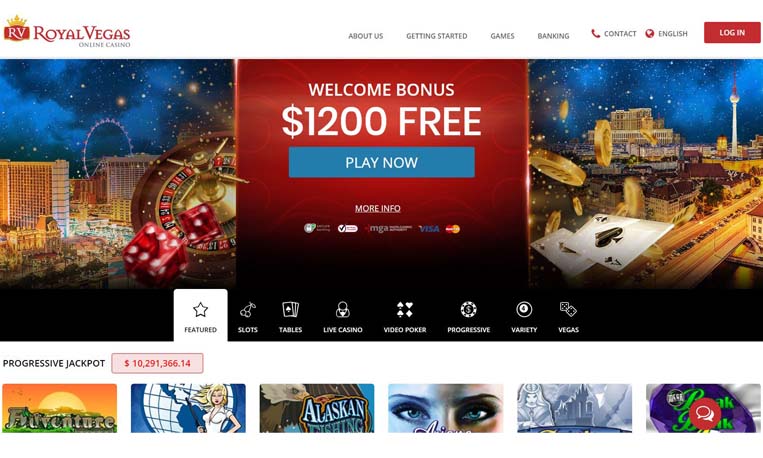Open the Getting Started menu

pos(436,36)
